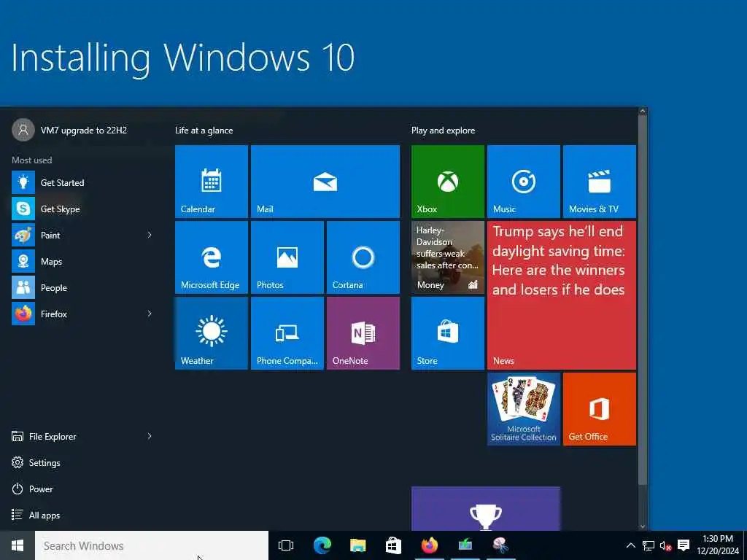Open the purple trophy tile
Viewport: 747px width, 560px height.
pyautogui.click(x=486, y=508)
